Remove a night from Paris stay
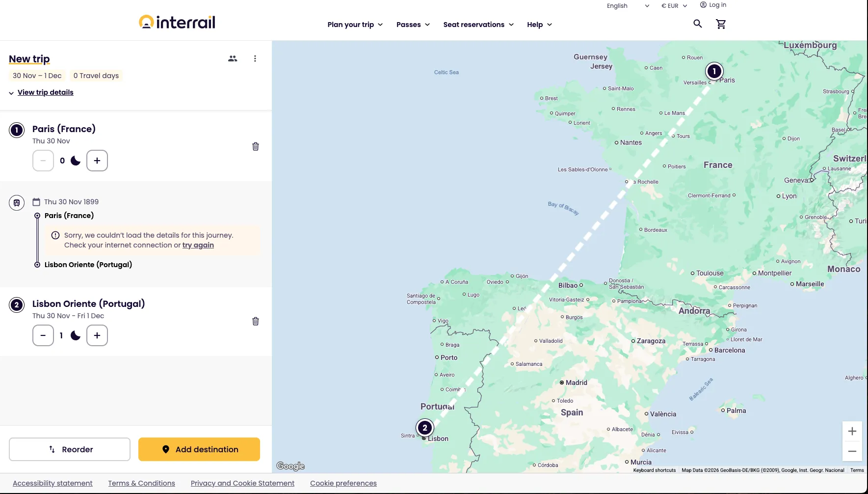The height and width of the screenshot is (494, 868). [x=43, y=161]
